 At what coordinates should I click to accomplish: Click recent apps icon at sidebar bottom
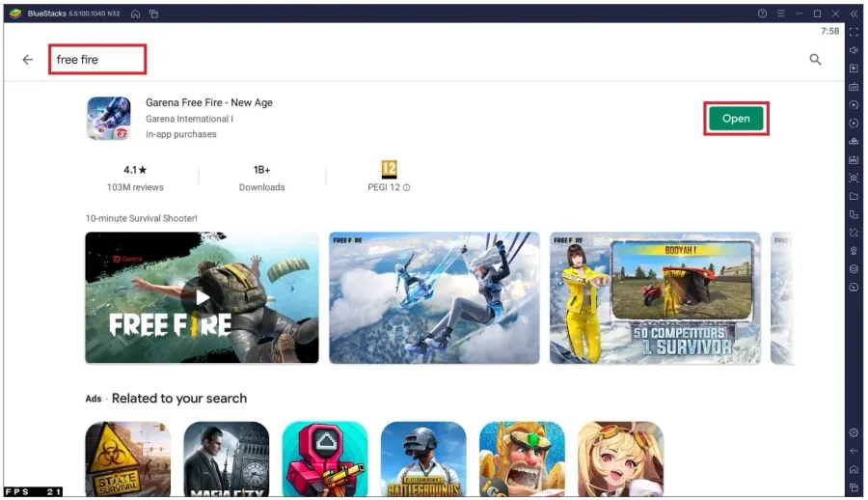tap(854, 487)
